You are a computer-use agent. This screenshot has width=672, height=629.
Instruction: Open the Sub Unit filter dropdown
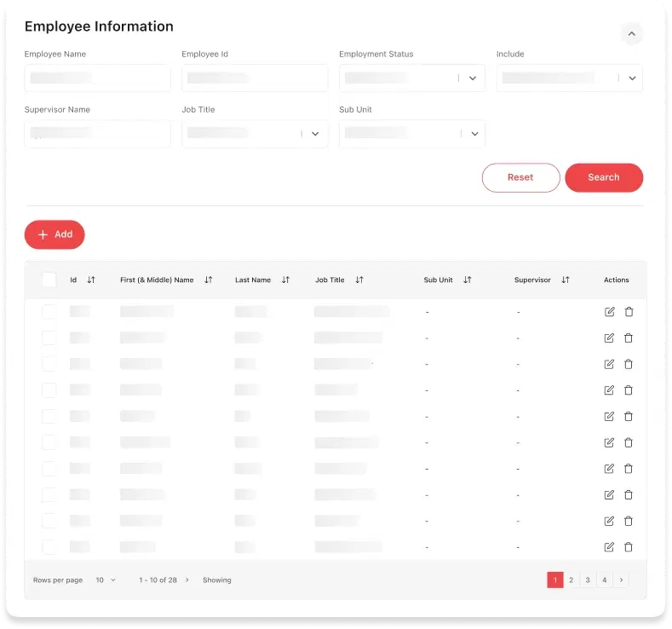pyautogui.click(x=412, y=134)
